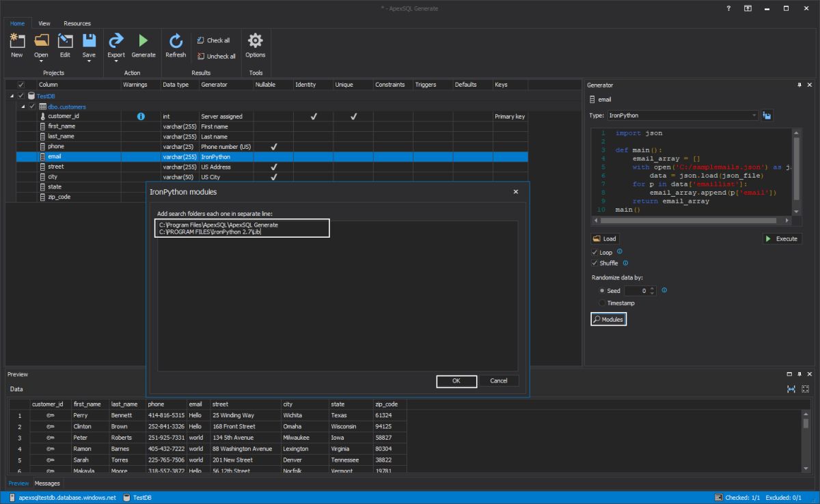The image size is (820, 504).
Task: Click the customer_id warning info icon
Action: [x=141, y=117]
